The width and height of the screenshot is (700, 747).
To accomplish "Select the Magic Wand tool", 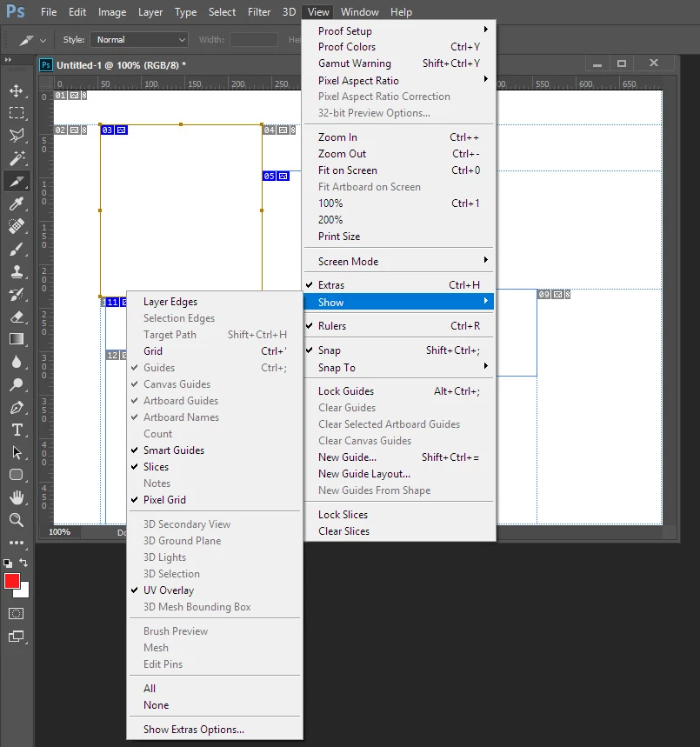I will [17, 158].
